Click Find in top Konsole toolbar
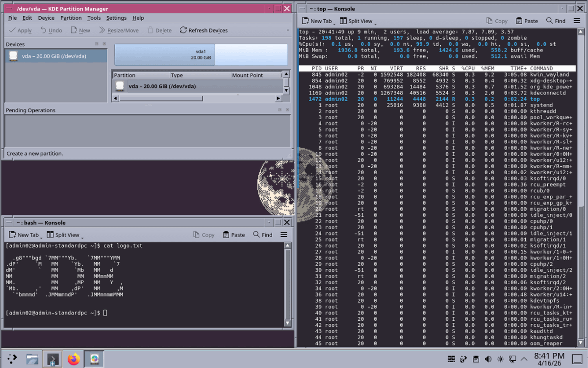This screenshot has height=368, width=588. coord(556,21)
